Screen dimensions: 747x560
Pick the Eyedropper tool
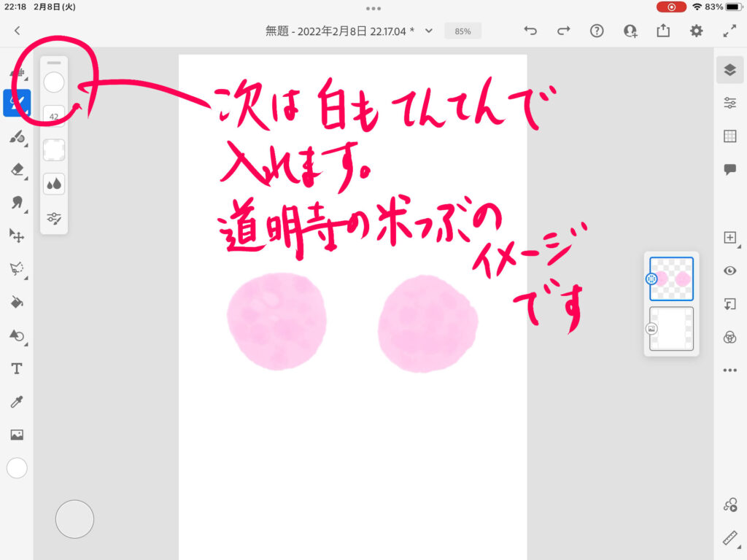[x=17, y=402]
